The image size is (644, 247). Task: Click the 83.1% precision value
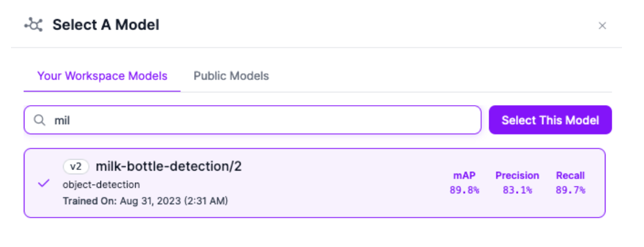[517, 190]
